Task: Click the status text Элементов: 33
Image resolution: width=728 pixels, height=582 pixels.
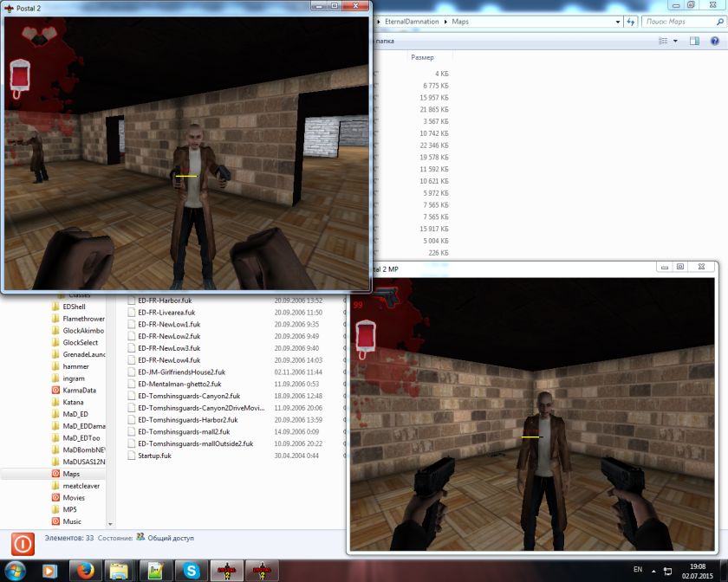Action: point(69,538)
